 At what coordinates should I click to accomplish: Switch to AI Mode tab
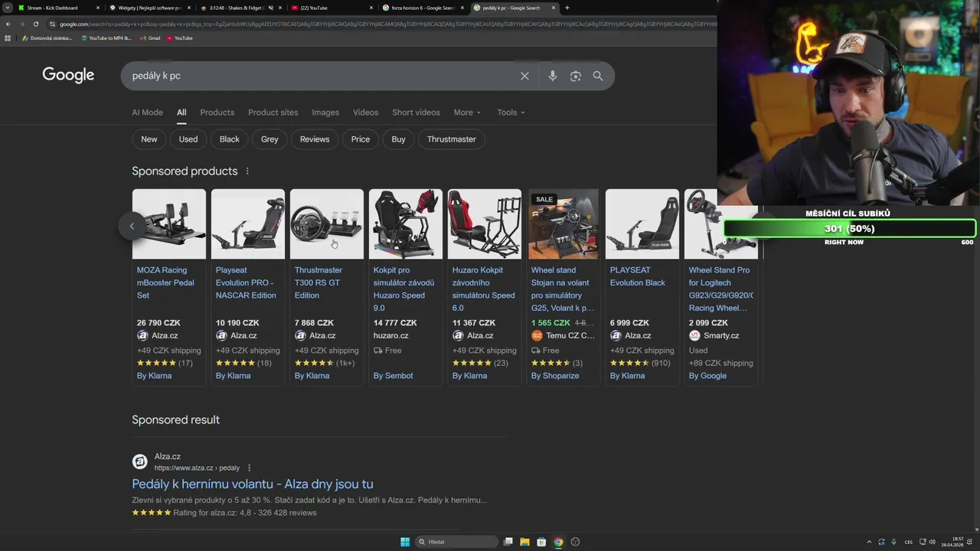pos(147,112)
